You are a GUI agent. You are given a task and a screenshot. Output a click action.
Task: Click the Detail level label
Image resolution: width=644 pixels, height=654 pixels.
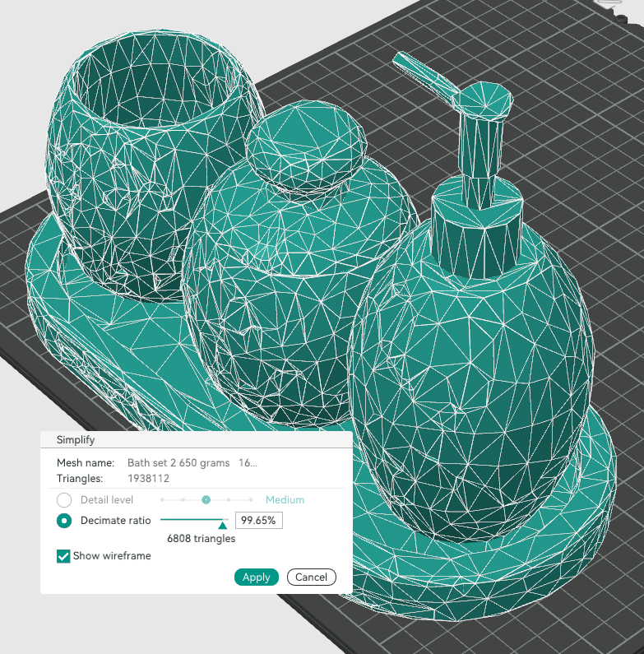107,499
